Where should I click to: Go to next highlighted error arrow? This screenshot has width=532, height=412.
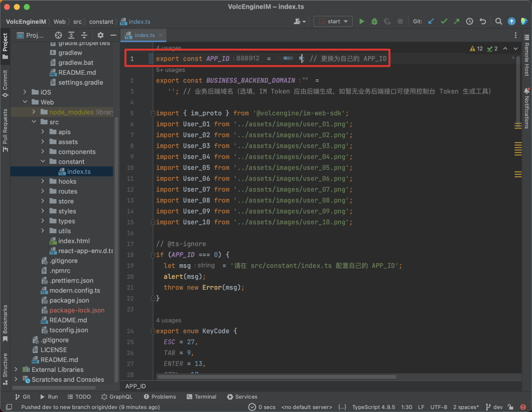click(516, 49)
